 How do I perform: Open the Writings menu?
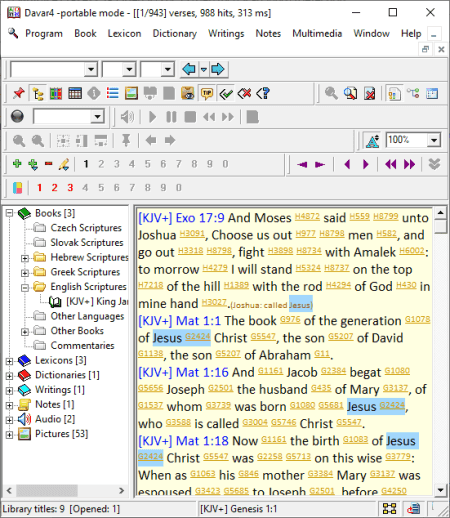pyautogui.click(x=226, y=33)
